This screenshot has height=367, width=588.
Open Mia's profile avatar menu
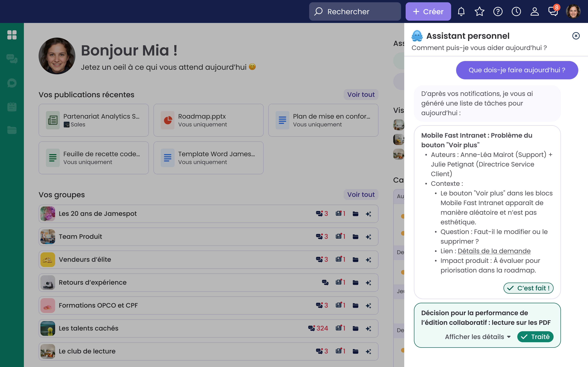point(573,11)
